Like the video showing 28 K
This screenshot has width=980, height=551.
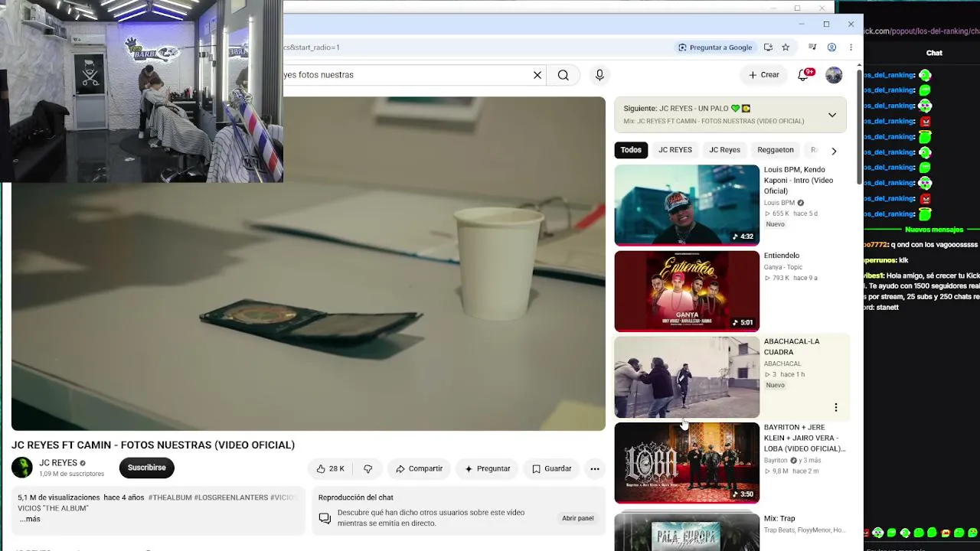[x=331, y=468]
